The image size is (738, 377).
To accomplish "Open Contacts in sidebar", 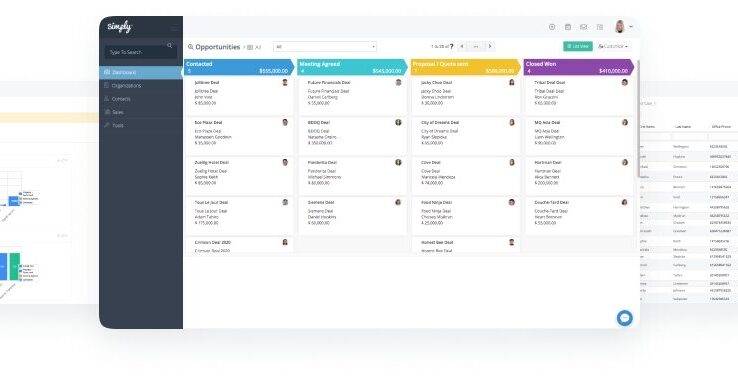I will pos(141,99).
